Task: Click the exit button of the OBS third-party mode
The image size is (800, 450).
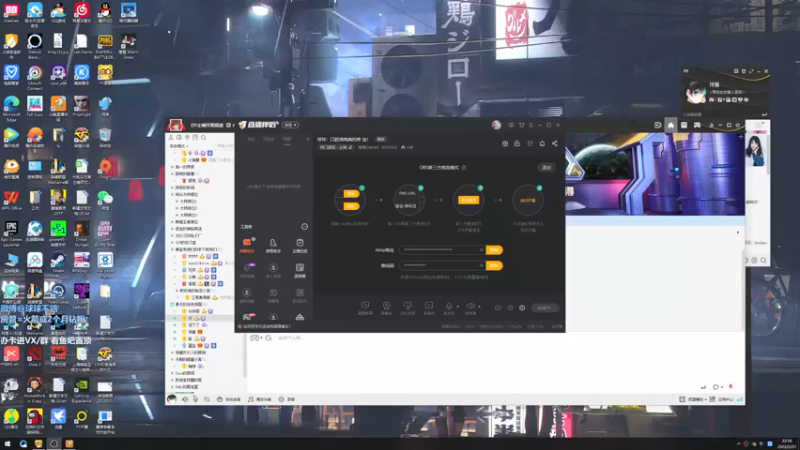Action: (546, 167)
